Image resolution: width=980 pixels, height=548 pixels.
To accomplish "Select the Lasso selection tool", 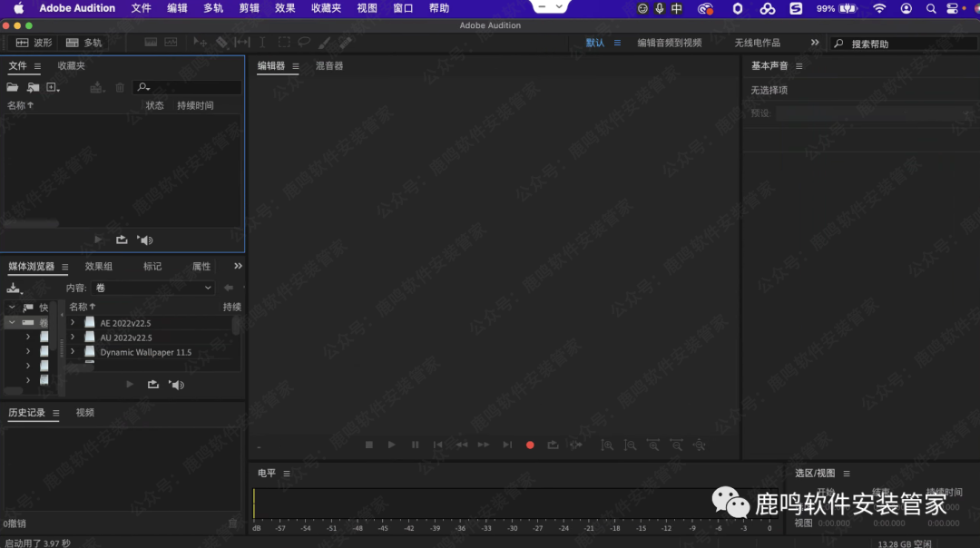I will click(x=304, y=43).
